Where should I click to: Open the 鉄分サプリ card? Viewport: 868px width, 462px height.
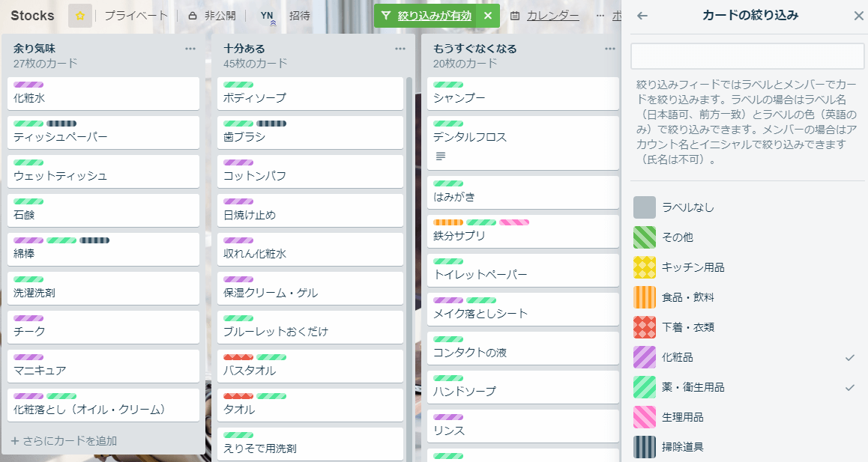coord(523,231)
